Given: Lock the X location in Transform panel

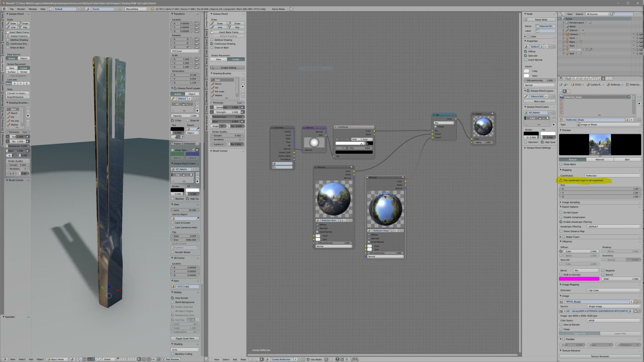Looking at the screenshot, I should point(197,23).
